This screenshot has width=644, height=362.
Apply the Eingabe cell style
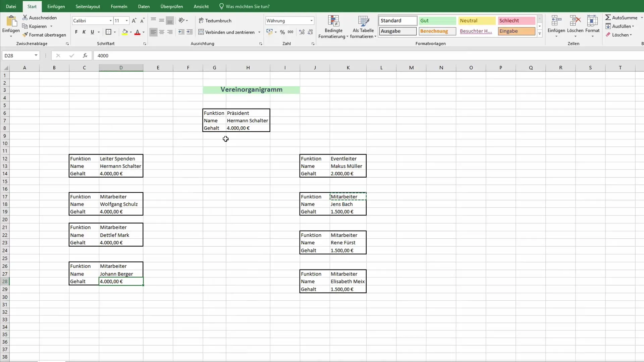pos(516,31)
